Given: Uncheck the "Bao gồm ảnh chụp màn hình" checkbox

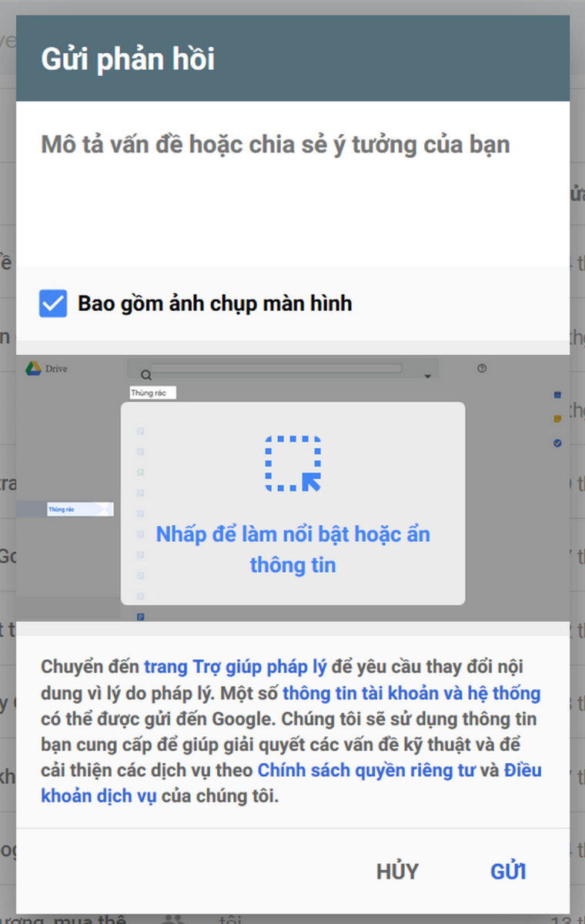Looking at the screenshot, I should pyautogui.click(x=53, y=303).
